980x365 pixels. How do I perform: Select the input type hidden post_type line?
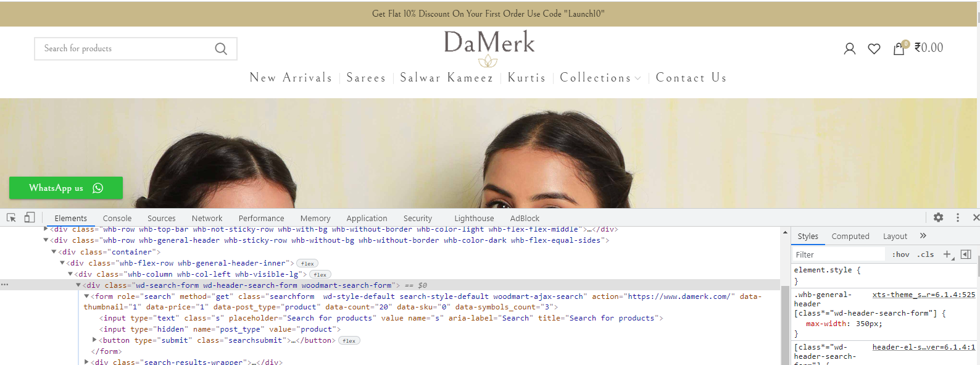(220, 329)
